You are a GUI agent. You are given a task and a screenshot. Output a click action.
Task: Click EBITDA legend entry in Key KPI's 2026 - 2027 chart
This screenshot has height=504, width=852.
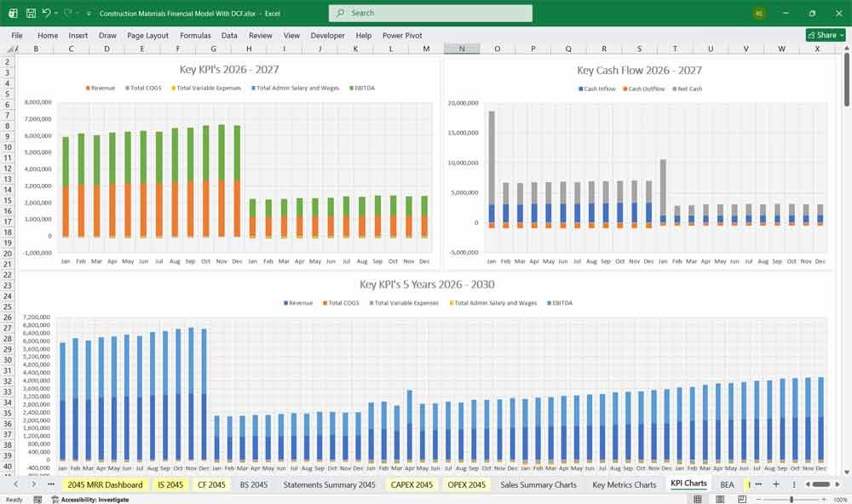(x=362, y=88)
